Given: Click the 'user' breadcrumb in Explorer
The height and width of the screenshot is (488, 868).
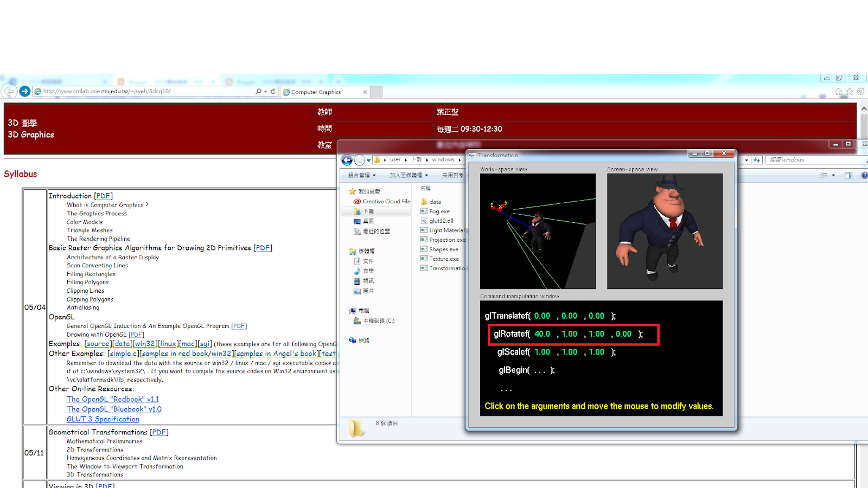Looking at the screenshot, I should click(x=395, y=160).
